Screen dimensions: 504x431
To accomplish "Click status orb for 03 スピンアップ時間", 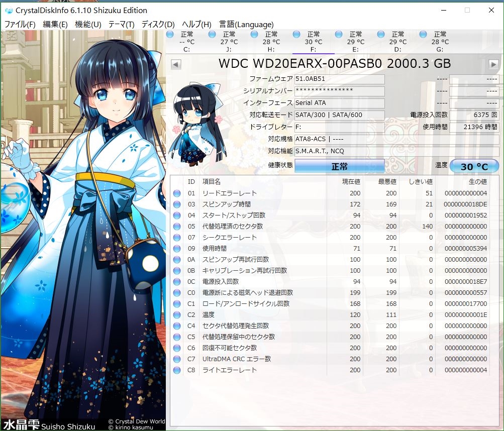I will click(x=177, y=204).
